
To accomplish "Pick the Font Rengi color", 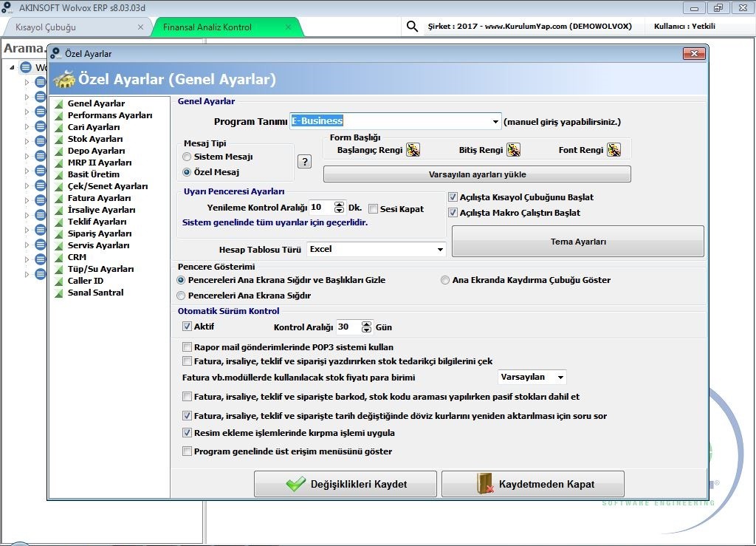I will click(x=614, y=150).
